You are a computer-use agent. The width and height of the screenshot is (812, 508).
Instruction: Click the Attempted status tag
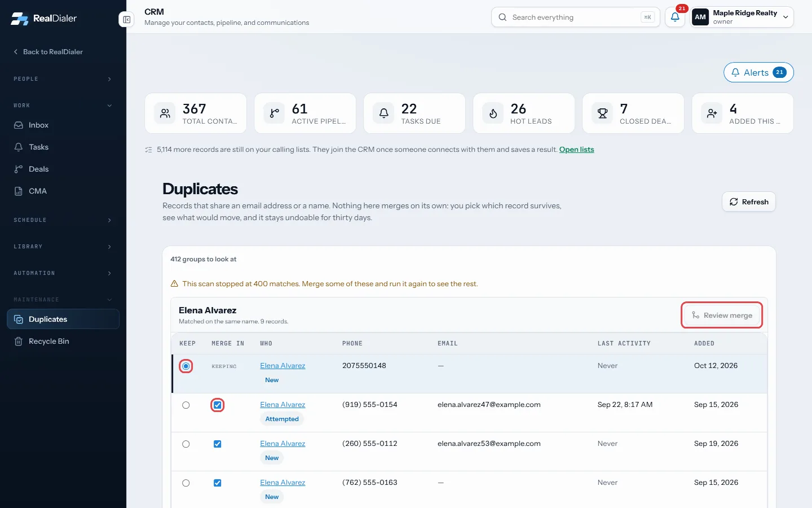(x=282, y=419)
